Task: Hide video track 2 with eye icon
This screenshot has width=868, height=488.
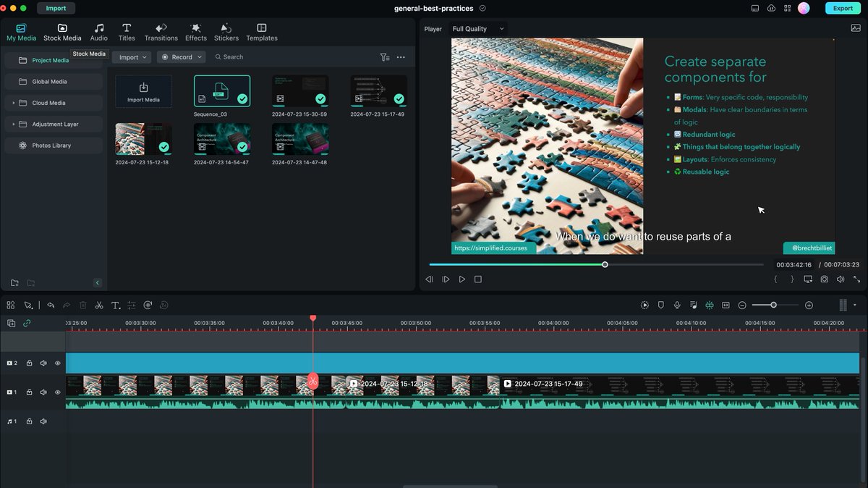Action: point(58,363)
